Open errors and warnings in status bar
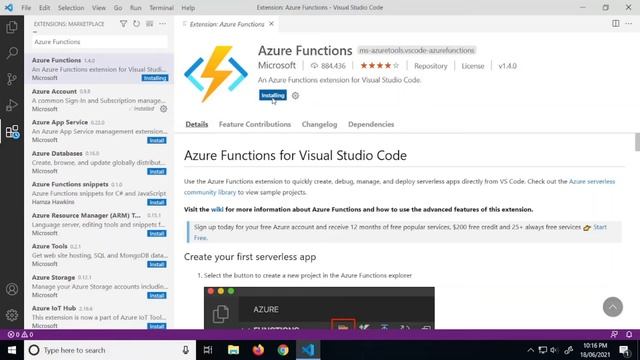This screenshot has width=640, height=360. [x=20, y=334]
